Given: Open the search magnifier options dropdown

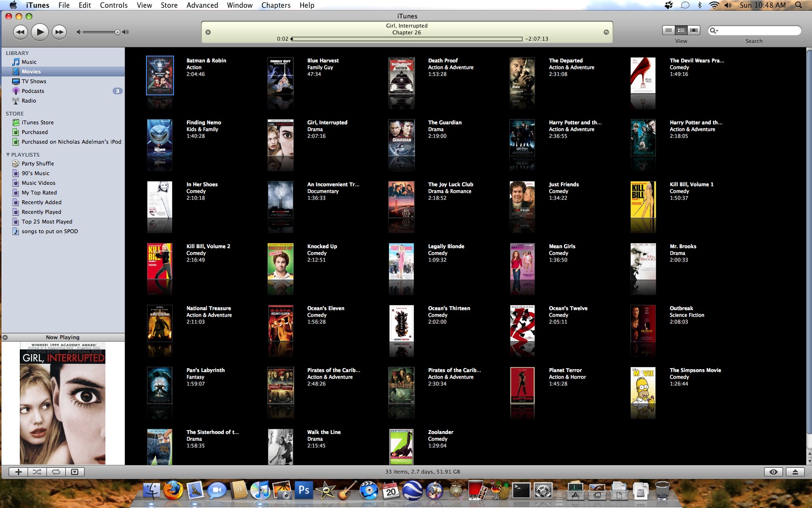Looking at the screenshot, I should coord(713,30).
